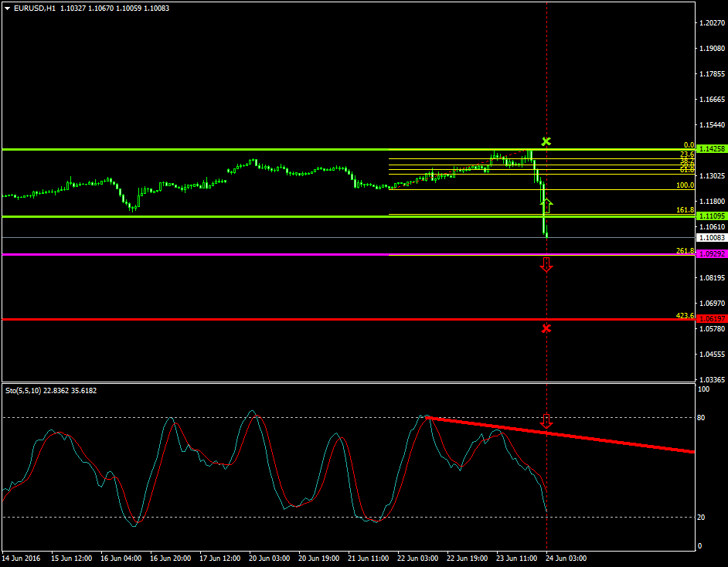The width and height of the screenshot is (728, 567).
Task: Click the 24 Jun 03:00 time label
Action: pyautogui.click(x=567, y=557)
